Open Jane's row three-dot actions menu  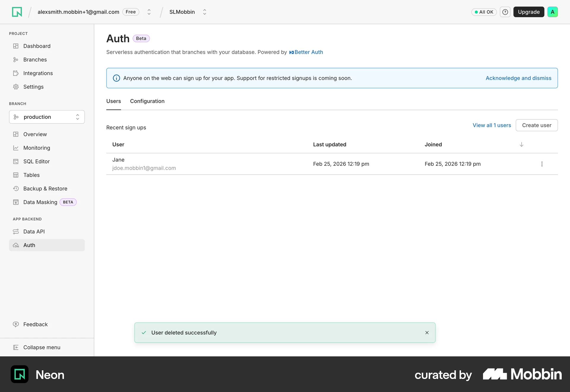click(542, 164)
